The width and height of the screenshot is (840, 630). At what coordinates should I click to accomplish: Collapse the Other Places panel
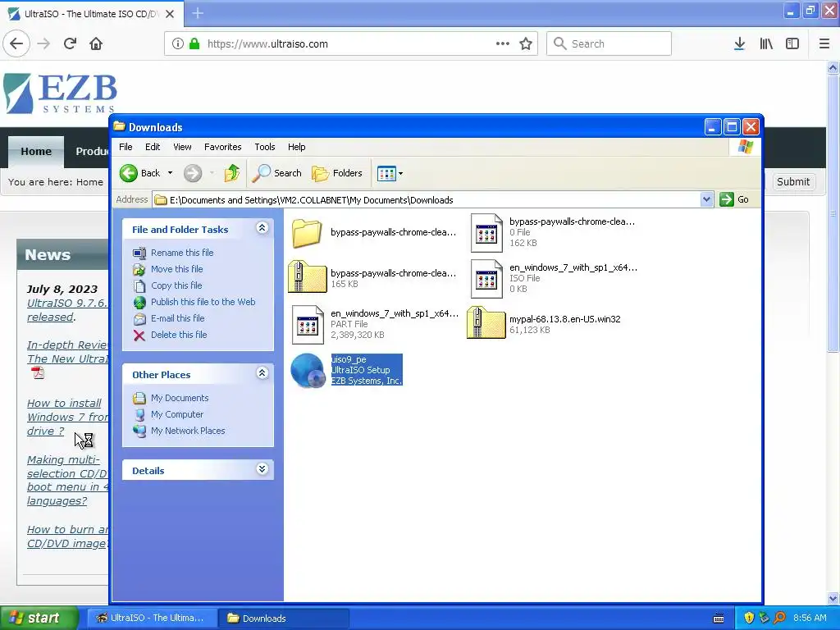(262, 373)
